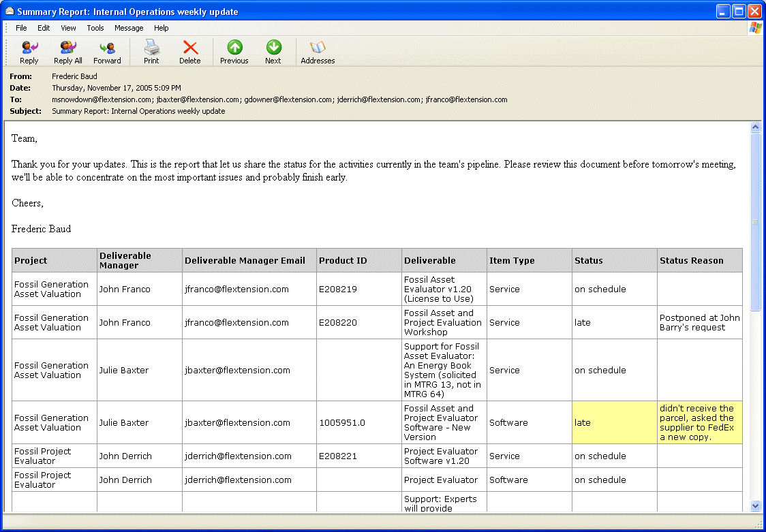Viewport: 766px width, 532px height.
Task: Click the Deliverable Manager Email column header
Action: (x=249, y=261)
